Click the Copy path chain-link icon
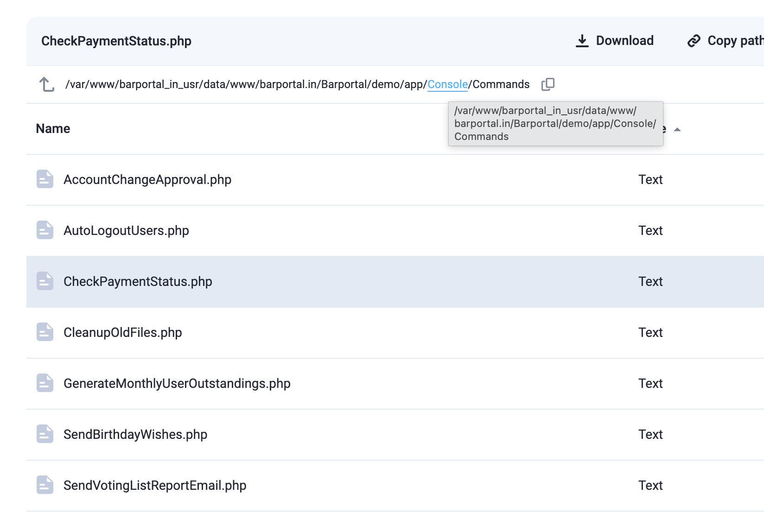Viewport: 764px width, 532px height. click(x=694, y=41)
